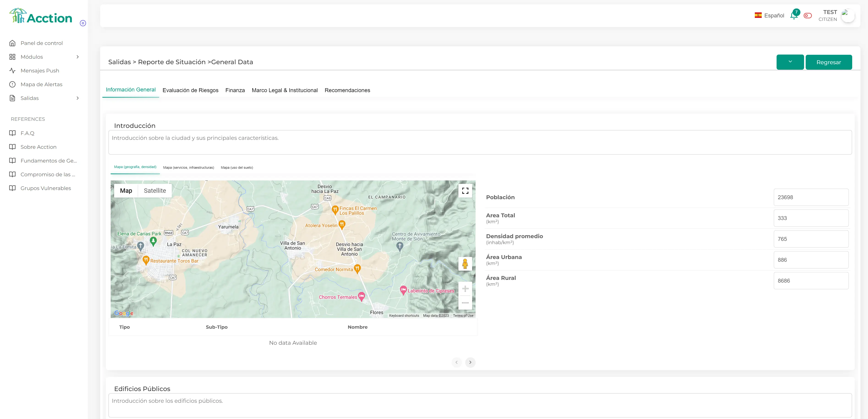The image size is (868, 419).
Task: Switch to the Evaluación de Riesgos tab
Action: tap(190, 90)
